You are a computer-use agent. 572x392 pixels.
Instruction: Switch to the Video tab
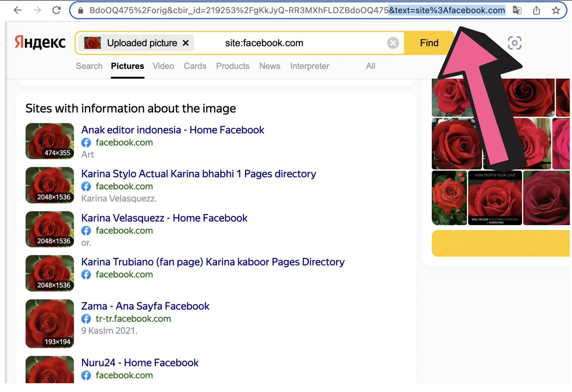(163, 66)
